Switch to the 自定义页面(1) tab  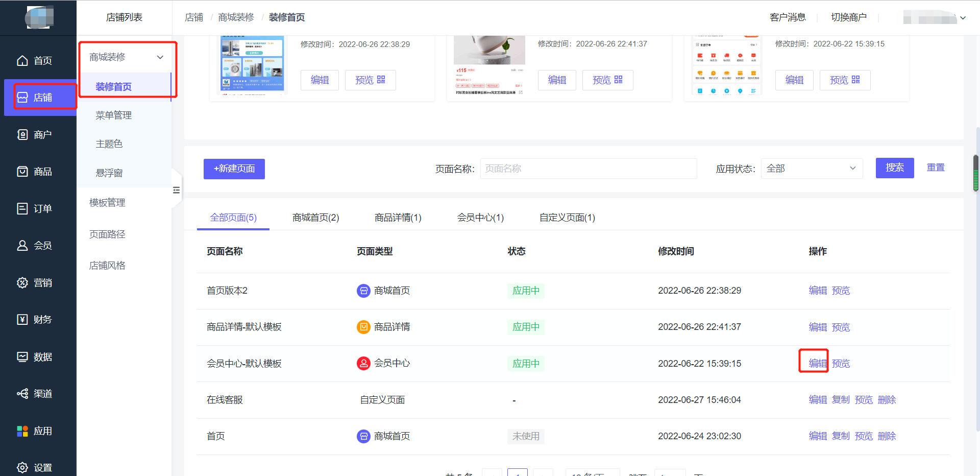[x=567, y=218]
